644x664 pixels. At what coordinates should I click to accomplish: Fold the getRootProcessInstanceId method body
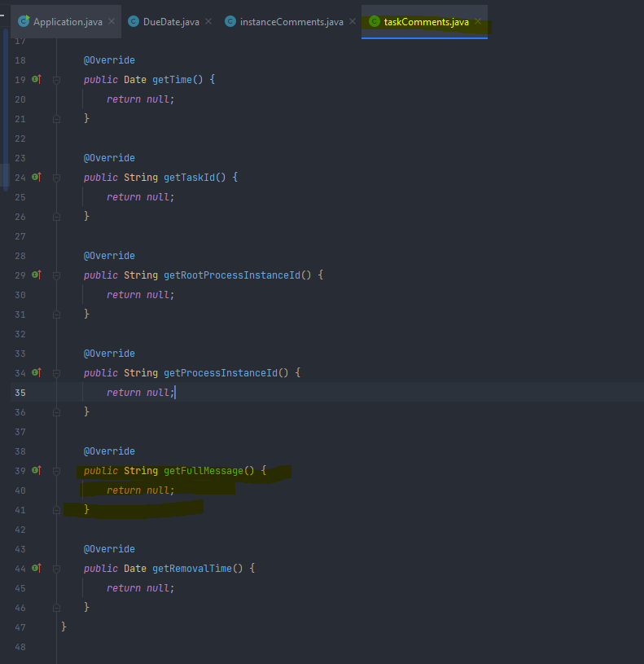click(56, 275)
